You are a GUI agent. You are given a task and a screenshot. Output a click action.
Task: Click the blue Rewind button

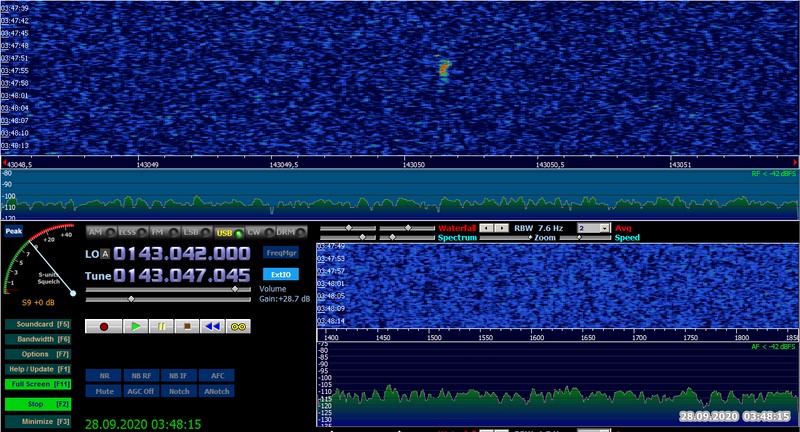pos(211,326)
